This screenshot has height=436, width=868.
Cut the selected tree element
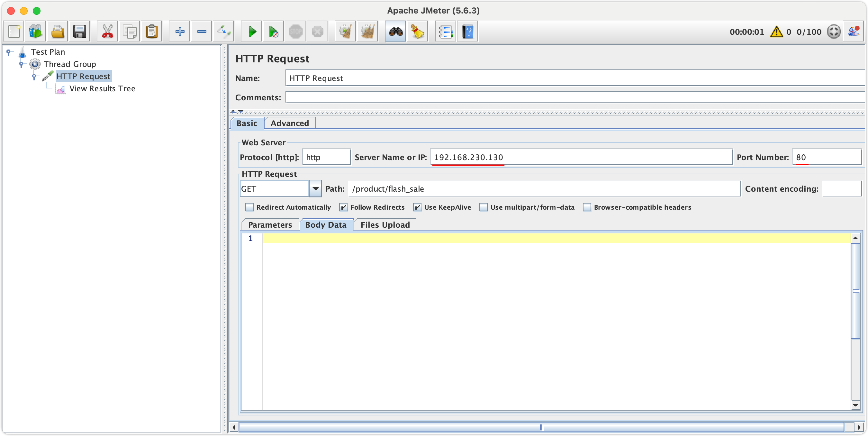point(107,31)
